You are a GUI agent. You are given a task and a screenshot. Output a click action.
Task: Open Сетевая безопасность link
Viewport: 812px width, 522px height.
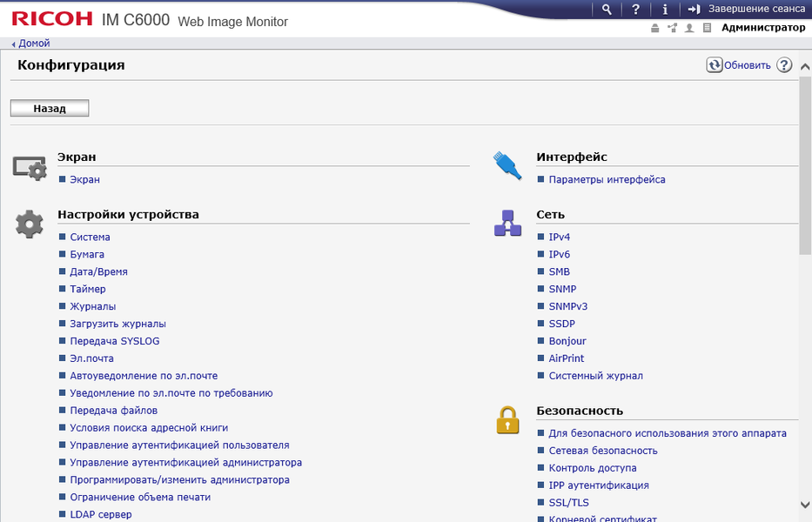pyautogui.click(x=603, y=451)
